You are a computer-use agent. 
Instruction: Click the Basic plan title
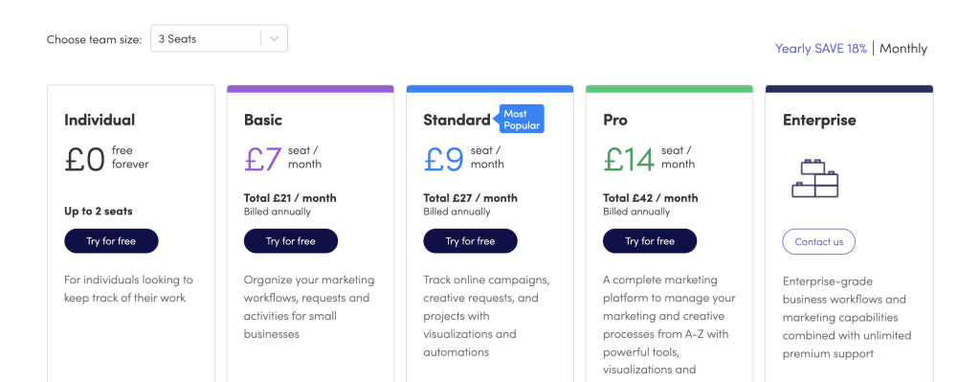coord(263,120)
